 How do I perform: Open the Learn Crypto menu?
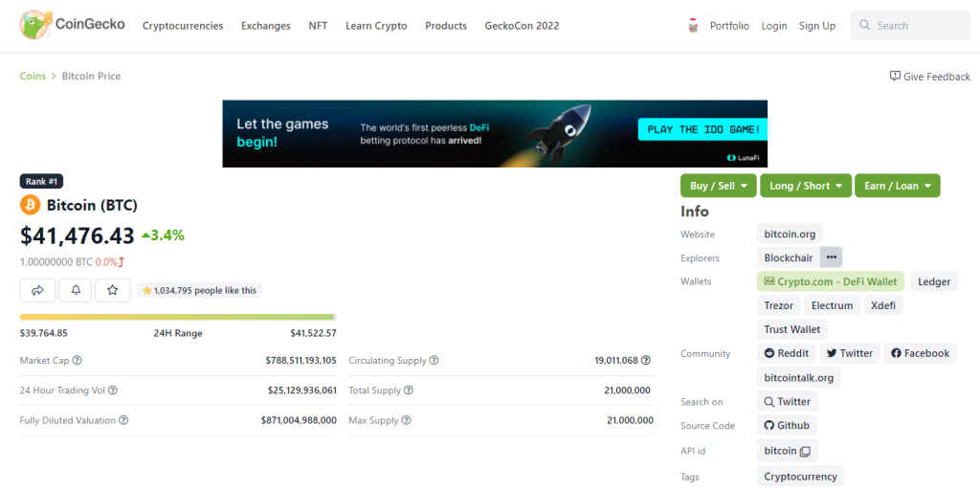pos(376,26)
